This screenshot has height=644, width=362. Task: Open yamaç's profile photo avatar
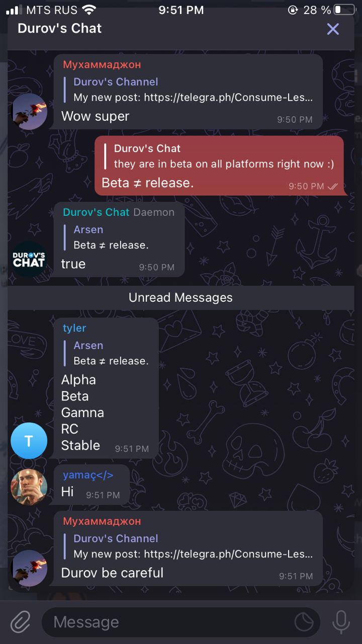tap(29, 487)
